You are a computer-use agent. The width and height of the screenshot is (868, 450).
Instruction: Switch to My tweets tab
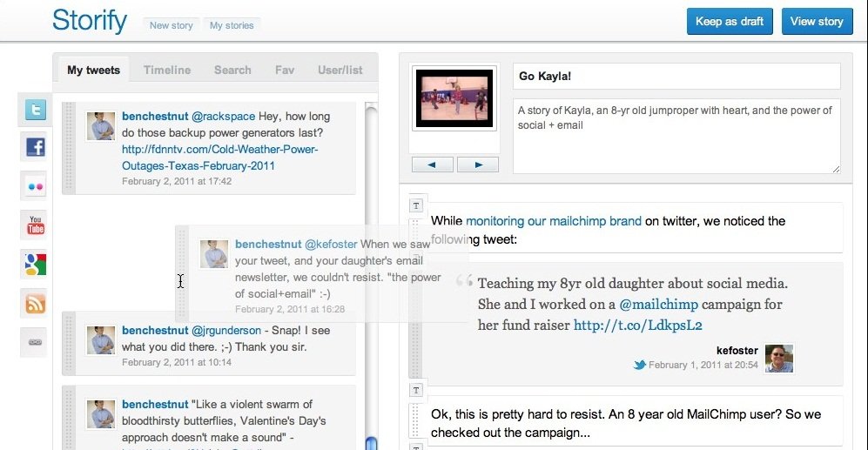click(x=93, y=70)
